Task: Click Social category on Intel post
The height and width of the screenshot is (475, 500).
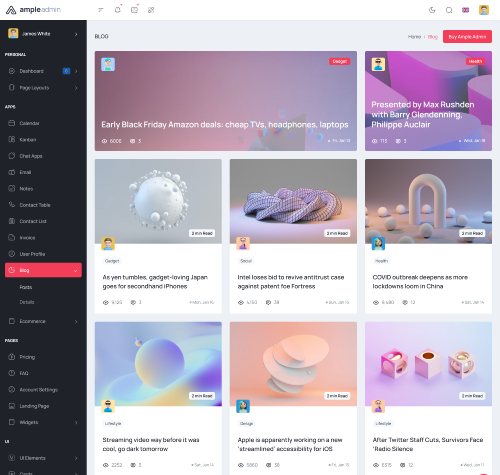Action: 246,261
